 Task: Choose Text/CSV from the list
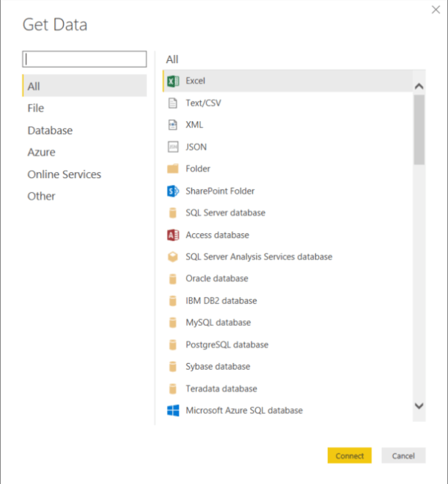click(x=203, y=103)
